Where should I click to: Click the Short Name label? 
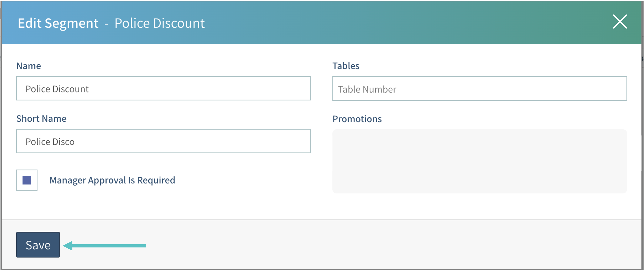point(41,119)
